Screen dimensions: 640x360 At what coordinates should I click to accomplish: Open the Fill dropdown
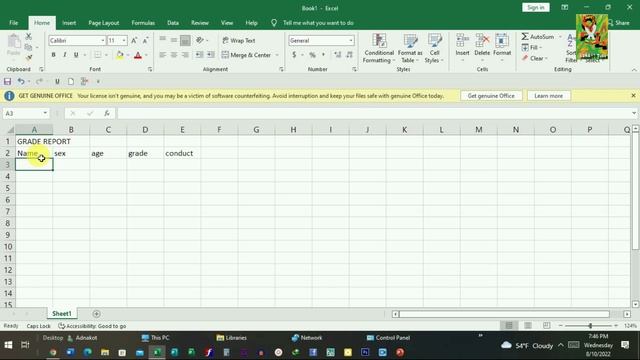pyautogui.click(x=532, y=48)
